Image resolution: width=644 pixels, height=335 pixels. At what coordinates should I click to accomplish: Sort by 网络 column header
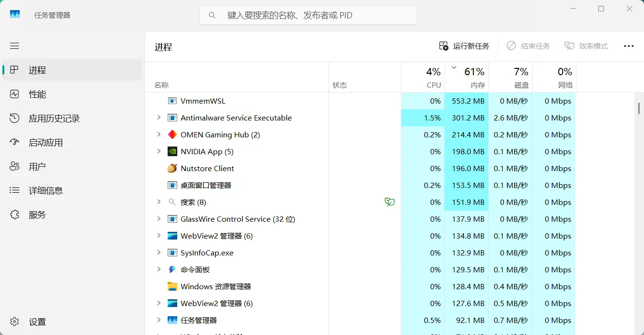click(554, 77)
